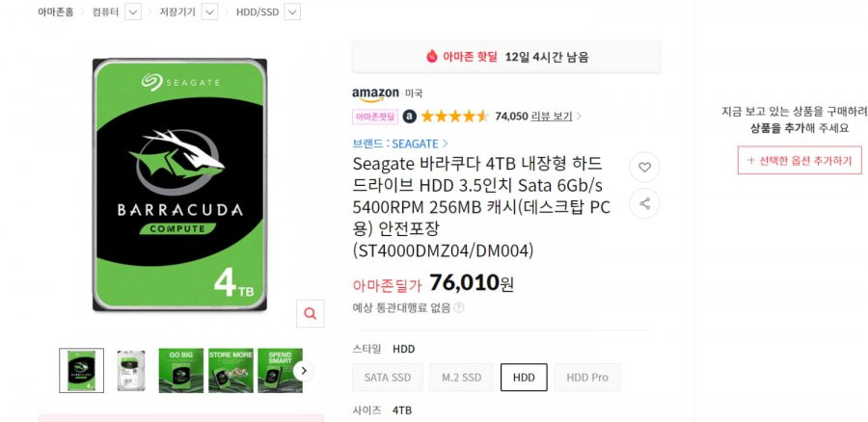Select the HDD style option

[524, 378]
